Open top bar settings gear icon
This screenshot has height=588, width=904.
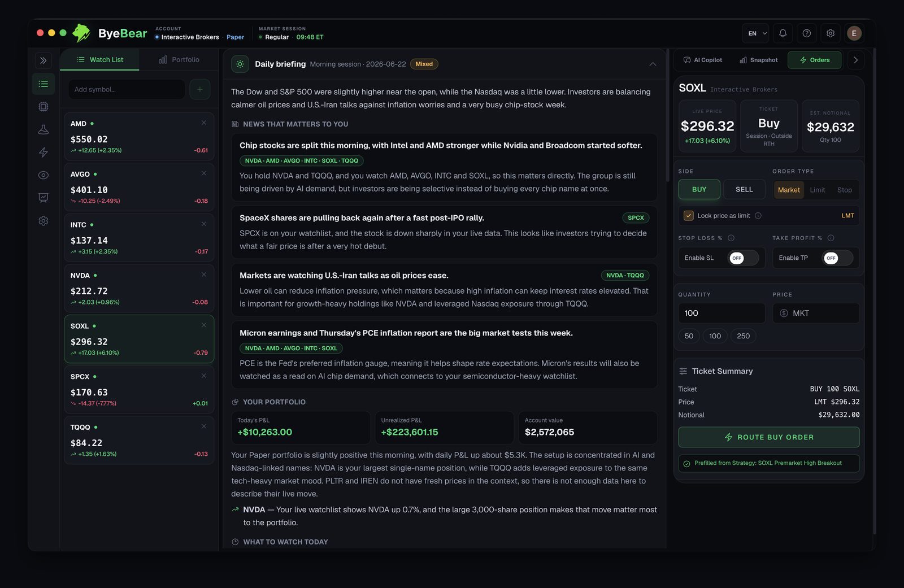[x=831, y=33]
